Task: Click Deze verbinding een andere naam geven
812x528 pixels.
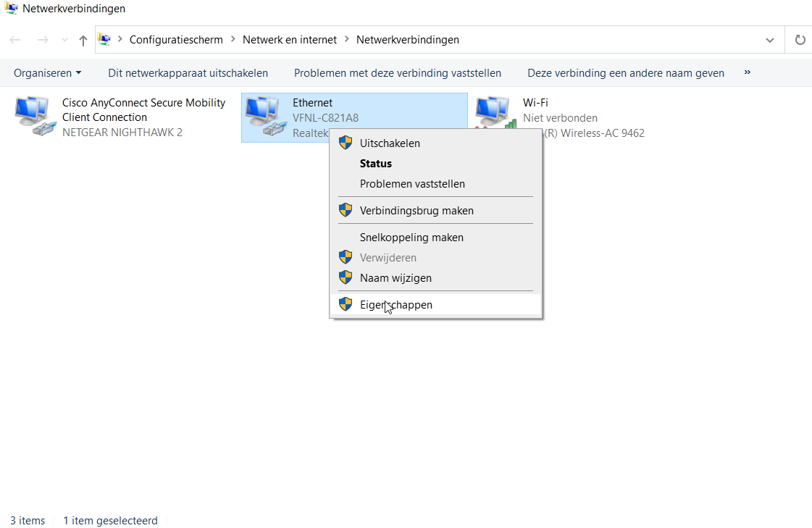Action: [x=625, y=73]
